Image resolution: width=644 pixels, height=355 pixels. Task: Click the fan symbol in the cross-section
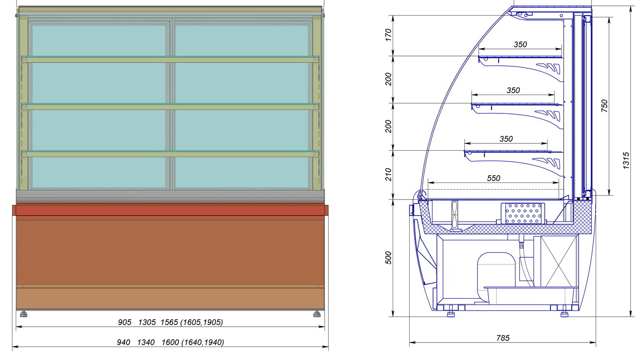pos(456,216)
